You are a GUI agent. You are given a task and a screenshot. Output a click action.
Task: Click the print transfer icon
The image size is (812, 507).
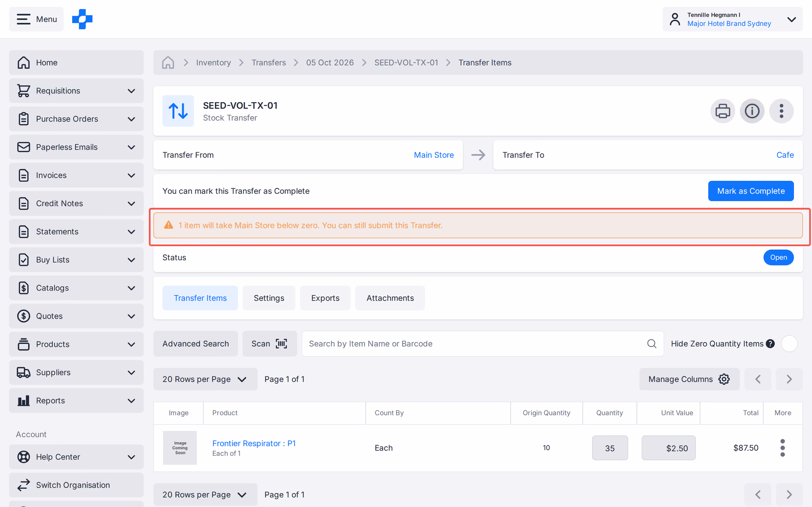click(x=722, y=111)
